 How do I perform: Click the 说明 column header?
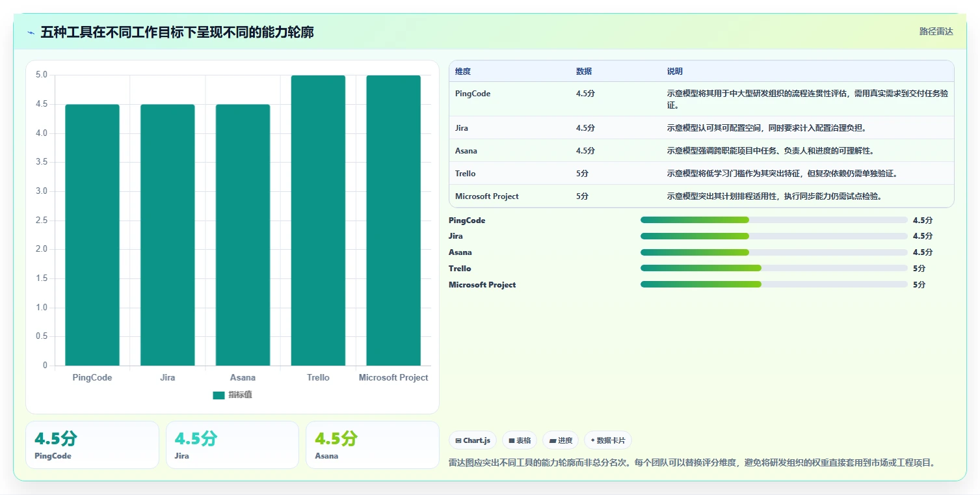click(675, 72)
